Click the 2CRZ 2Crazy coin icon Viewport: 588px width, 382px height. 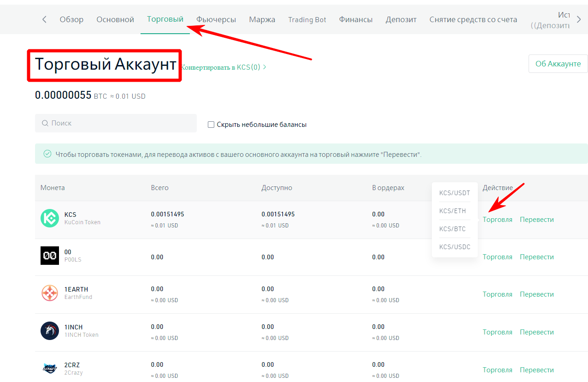tap(50, 368)
